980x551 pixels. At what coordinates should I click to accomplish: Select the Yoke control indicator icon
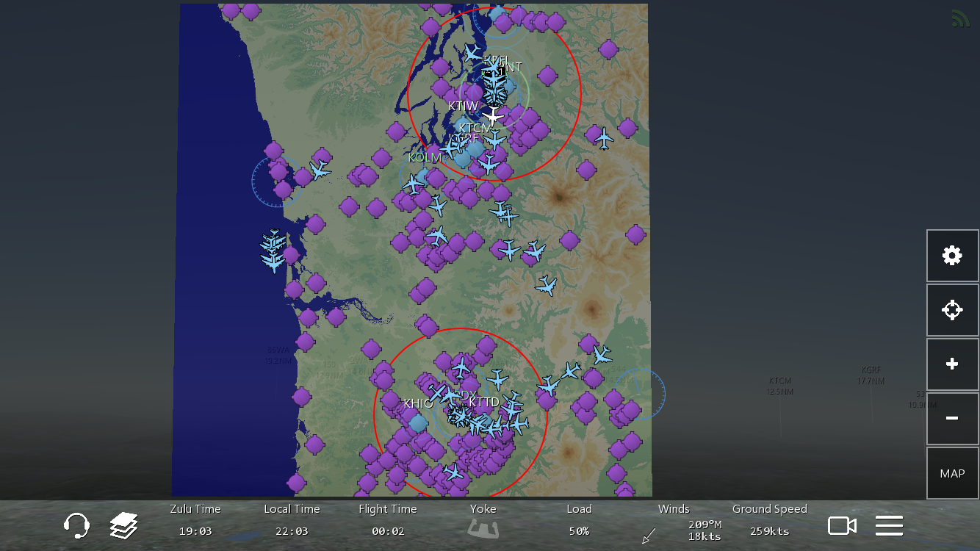pyautogui.click(x=483, y=529)
